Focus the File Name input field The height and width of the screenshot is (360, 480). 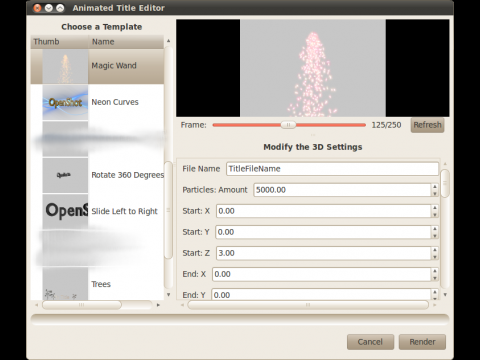[332, 169]
